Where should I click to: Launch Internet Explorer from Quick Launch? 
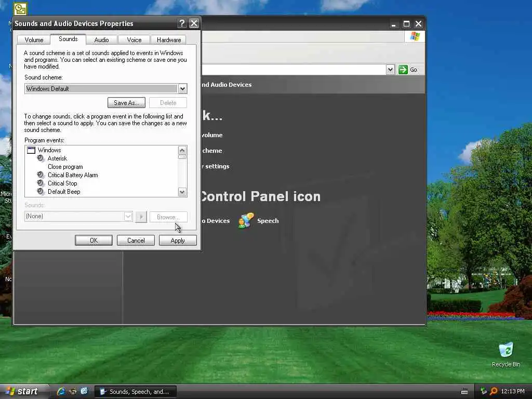point(61,392)
